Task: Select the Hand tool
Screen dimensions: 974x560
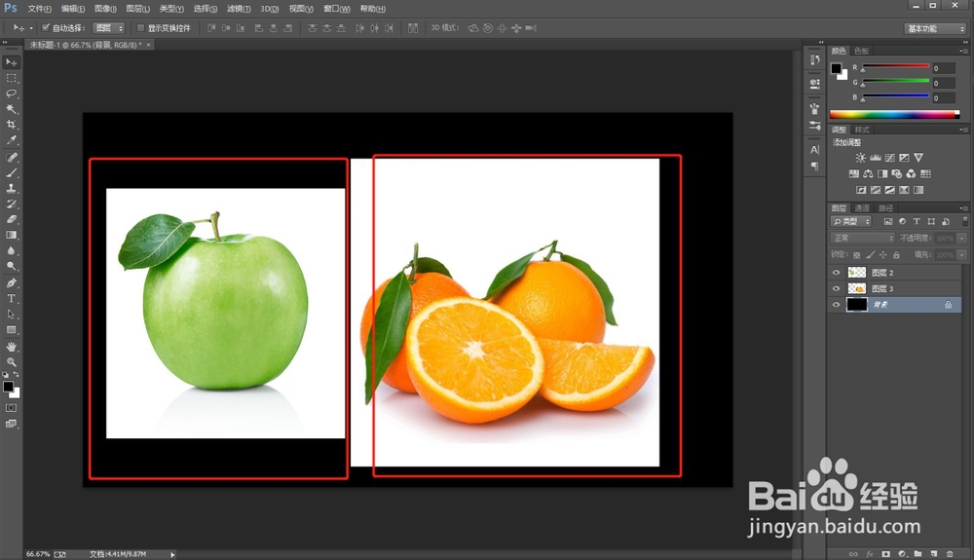Action: [11, 347]
